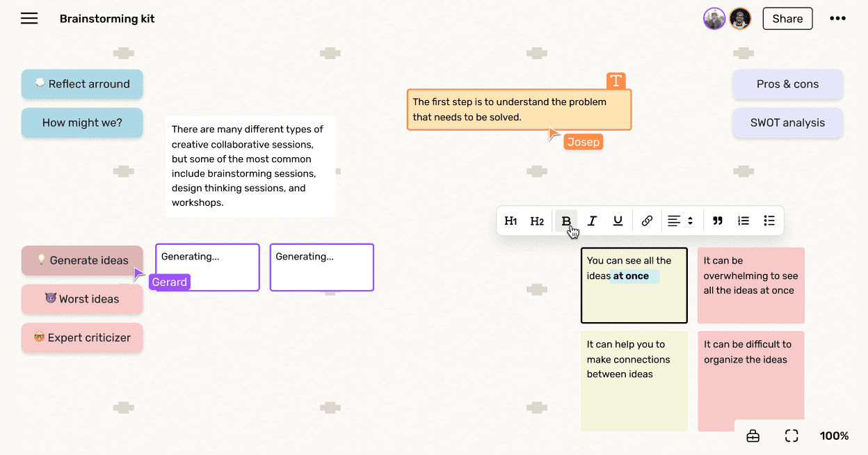The image size is (868, 455).
Task: Open the toolbox icon at bottom
Action: (753, 436)
